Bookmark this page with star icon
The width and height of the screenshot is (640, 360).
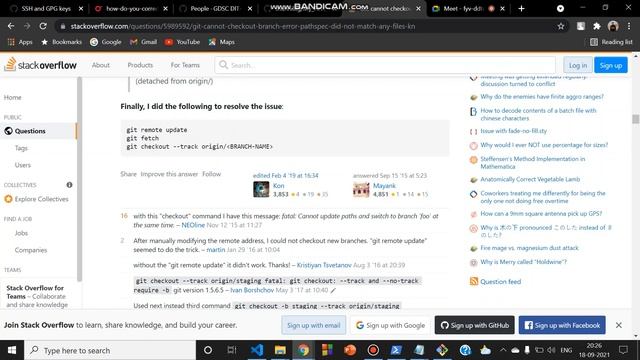pyautogui.click(x=561, y=26)
